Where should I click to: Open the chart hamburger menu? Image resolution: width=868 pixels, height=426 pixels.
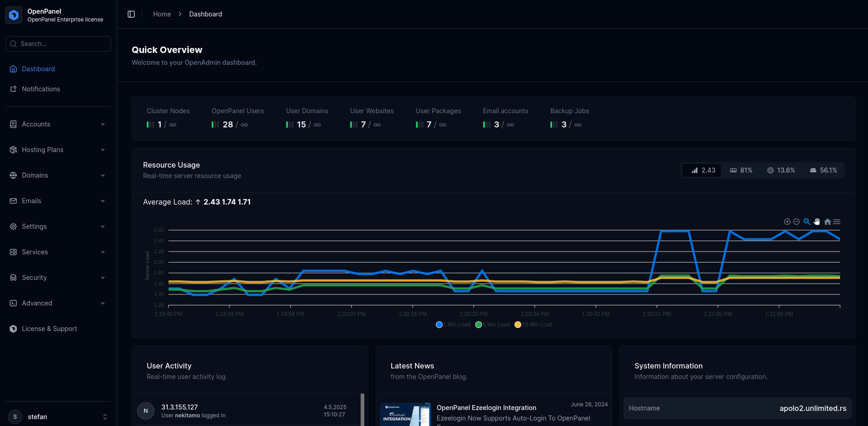[837, 222]
